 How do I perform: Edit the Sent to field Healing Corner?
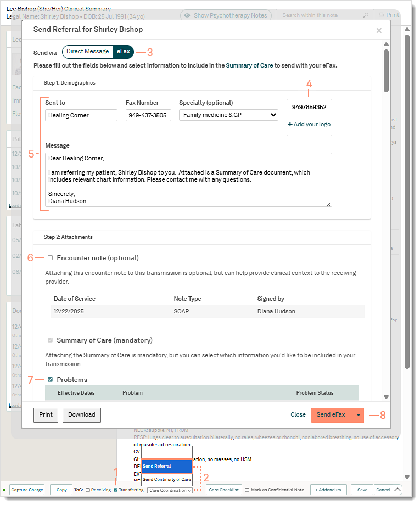pos(81,115)
